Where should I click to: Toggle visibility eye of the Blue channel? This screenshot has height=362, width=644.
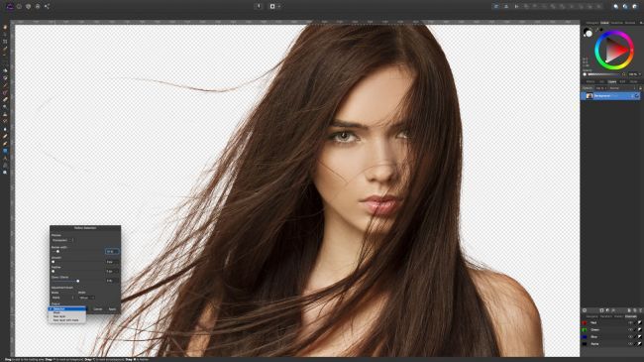pos(630,337)
